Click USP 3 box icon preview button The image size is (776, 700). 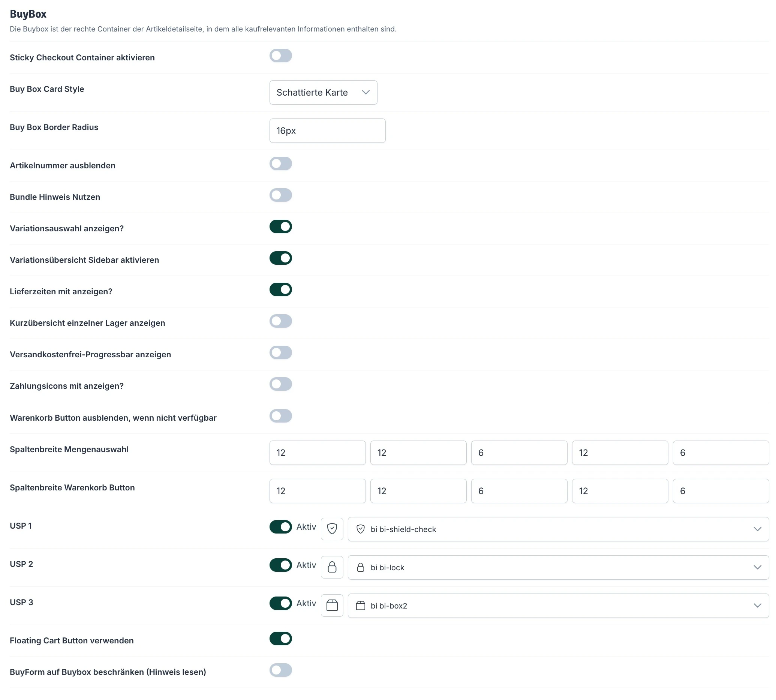[332, 606]
